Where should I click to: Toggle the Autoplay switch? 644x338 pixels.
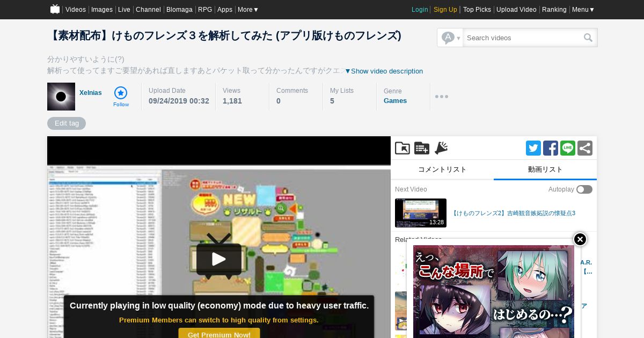584,189
